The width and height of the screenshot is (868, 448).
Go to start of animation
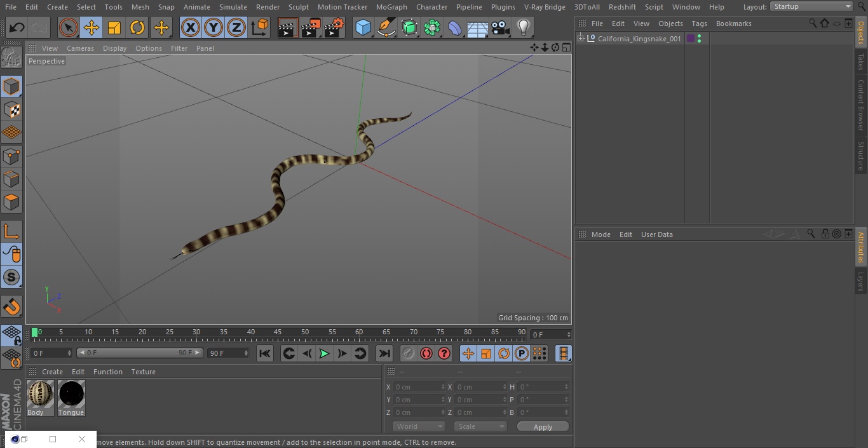265,353
